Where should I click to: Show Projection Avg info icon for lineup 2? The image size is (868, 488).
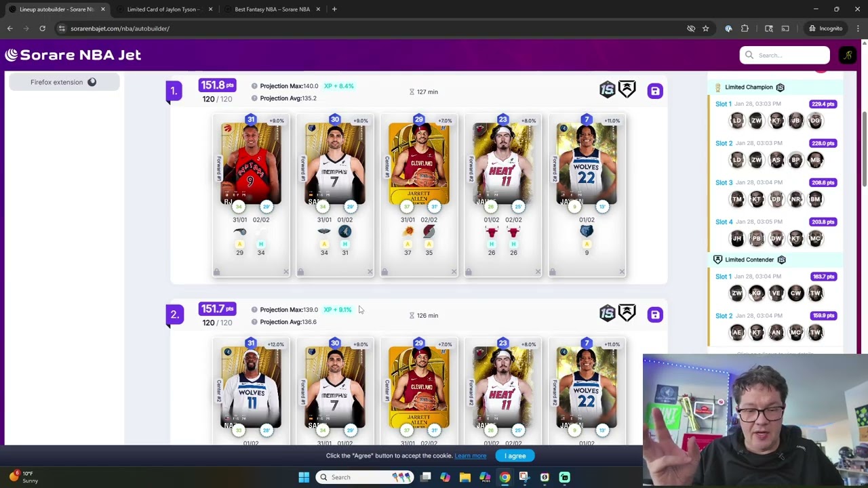(x=254, y=322)
